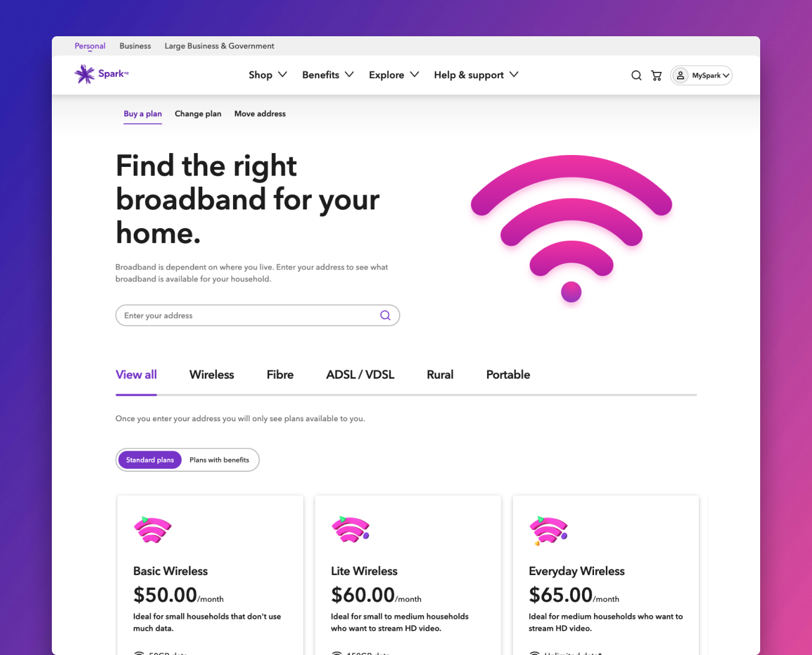
Task: Expand the Explore dropdown menu
Action: pos(394,75)
